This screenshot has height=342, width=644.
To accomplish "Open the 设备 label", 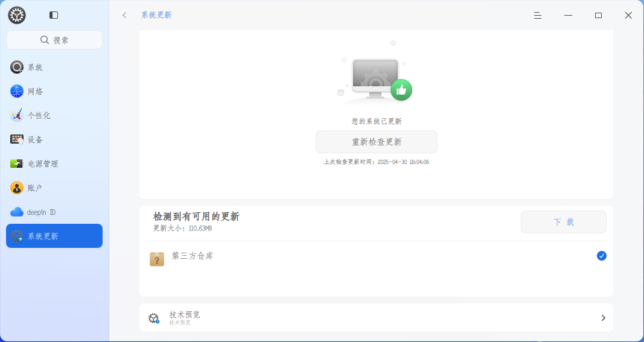I will click(x=36, y=140).
